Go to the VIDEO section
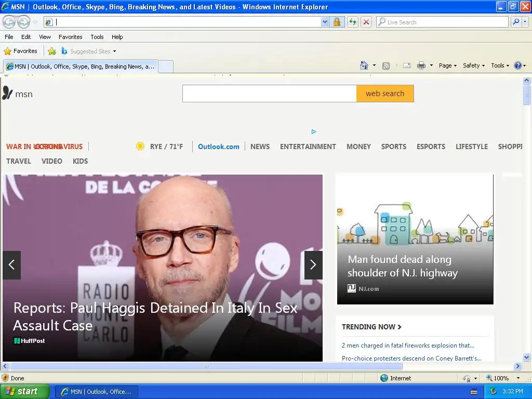The height and width of the screenshot is (399, 532). (52, 161)
